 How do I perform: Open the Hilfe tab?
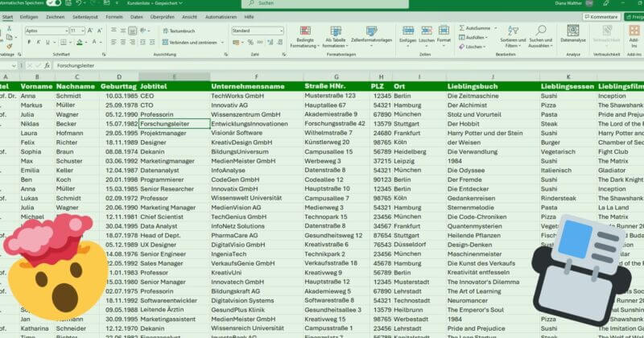(x=249, y=17)
